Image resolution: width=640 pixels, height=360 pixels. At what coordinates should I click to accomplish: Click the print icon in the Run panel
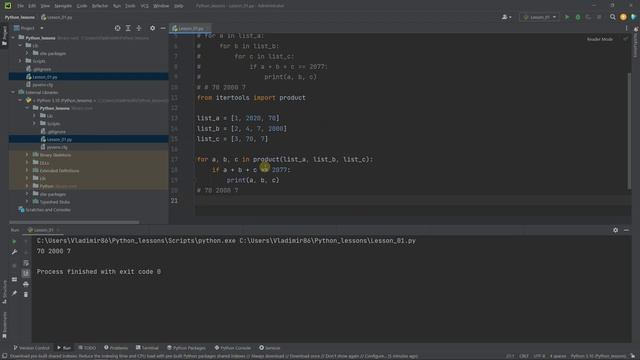tap(26, 284)
